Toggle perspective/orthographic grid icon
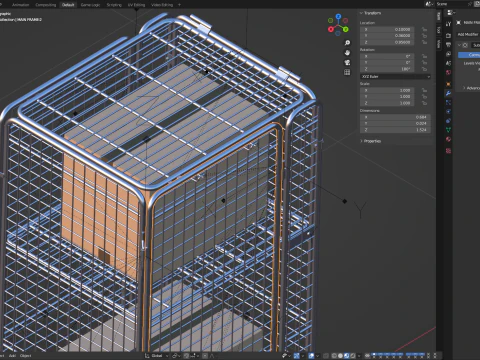 click(x=347, y=72)
